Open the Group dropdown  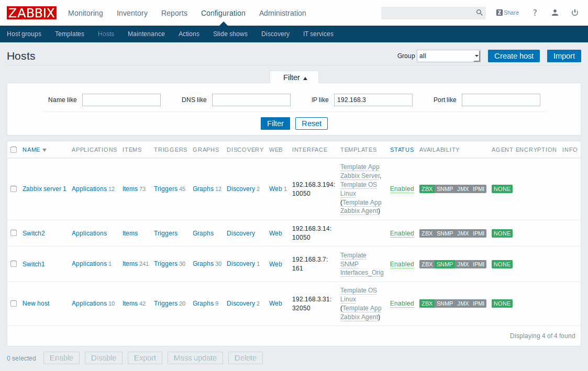coord(448,56)
